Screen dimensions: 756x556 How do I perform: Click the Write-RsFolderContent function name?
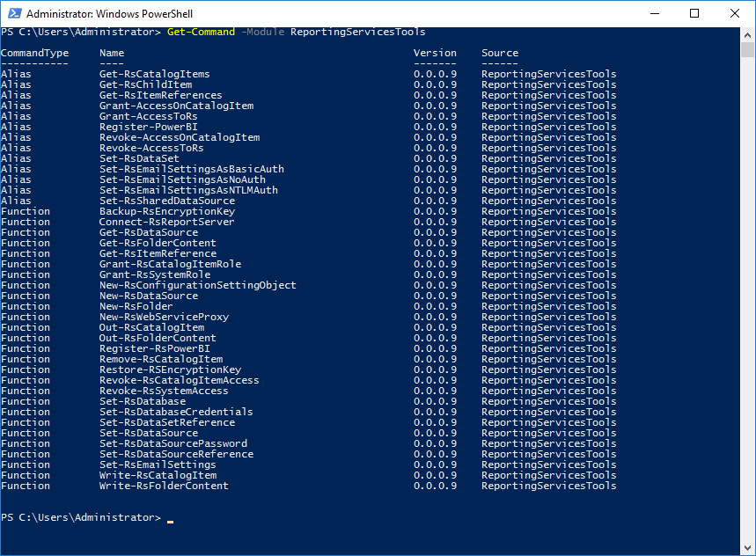pos(164,486)
